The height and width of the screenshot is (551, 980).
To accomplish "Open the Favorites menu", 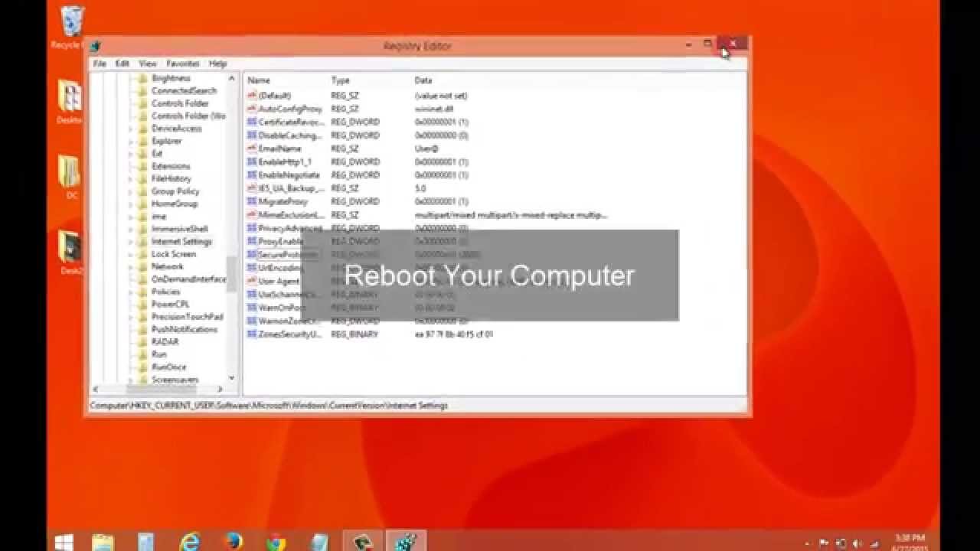I will [x=183, y=64].
